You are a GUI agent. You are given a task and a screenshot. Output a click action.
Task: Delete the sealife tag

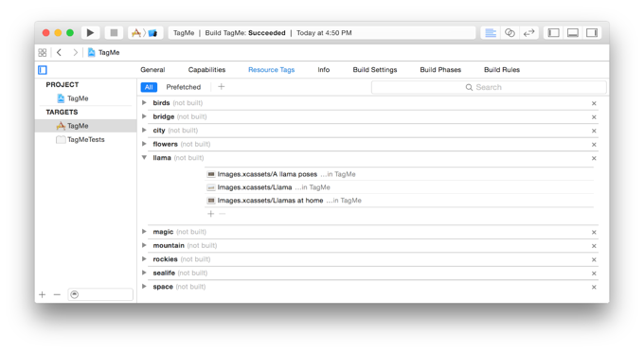pyautogui.click(x=594, y=274)
